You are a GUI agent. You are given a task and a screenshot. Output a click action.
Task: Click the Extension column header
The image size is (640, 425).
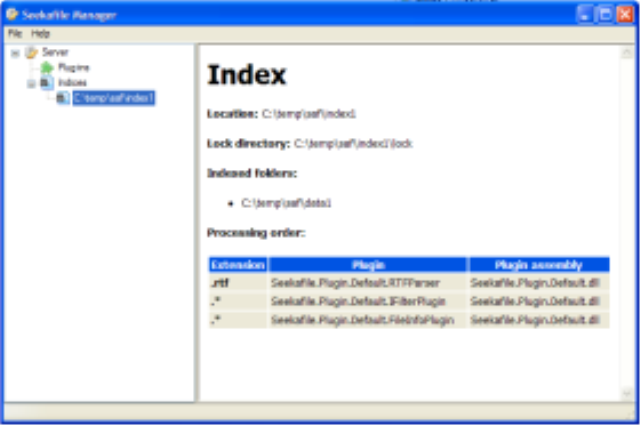(237, 265)
